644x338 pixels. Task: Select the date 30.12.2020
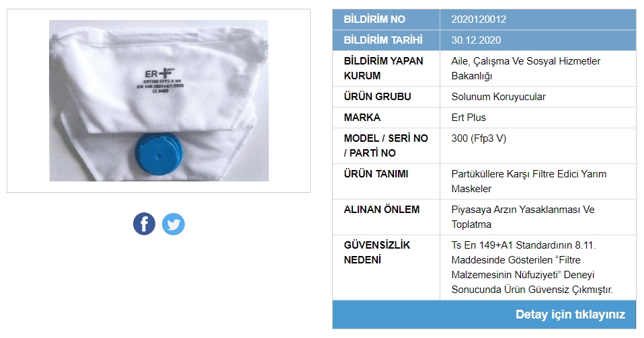476,40
